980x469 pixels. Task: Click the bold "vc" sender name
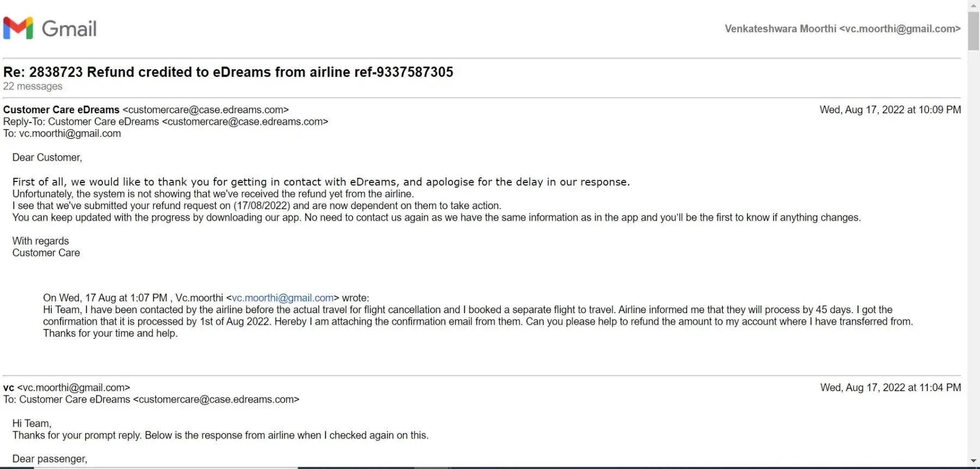pyautogui.click(x=9, y=387)
